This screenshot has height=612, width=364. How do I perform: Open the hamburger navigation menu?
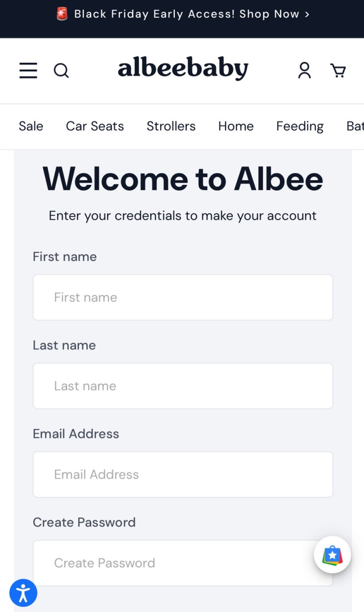pyautogui.click(x=28, y=71)
